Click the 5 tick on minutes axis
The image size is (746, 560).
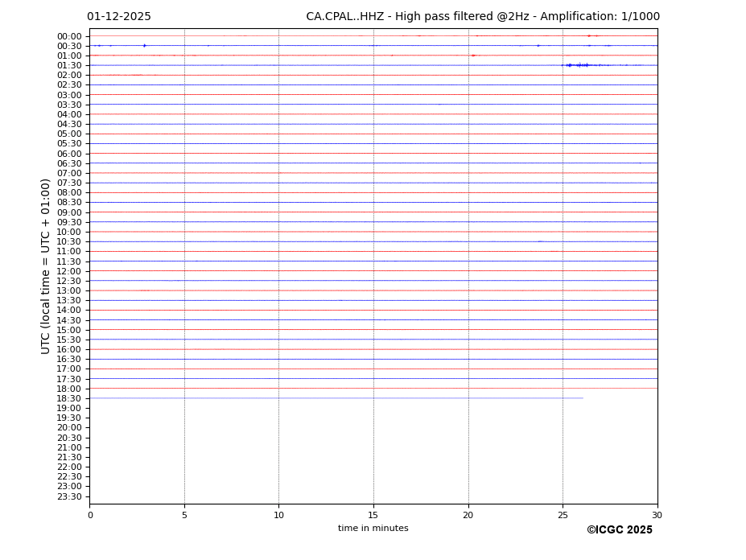point(184,515)
